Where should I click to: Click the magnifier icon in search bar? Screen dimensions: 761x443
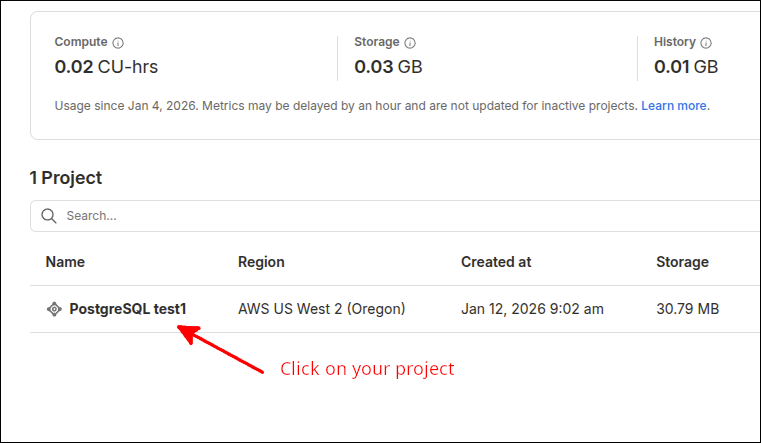[49, 215]
